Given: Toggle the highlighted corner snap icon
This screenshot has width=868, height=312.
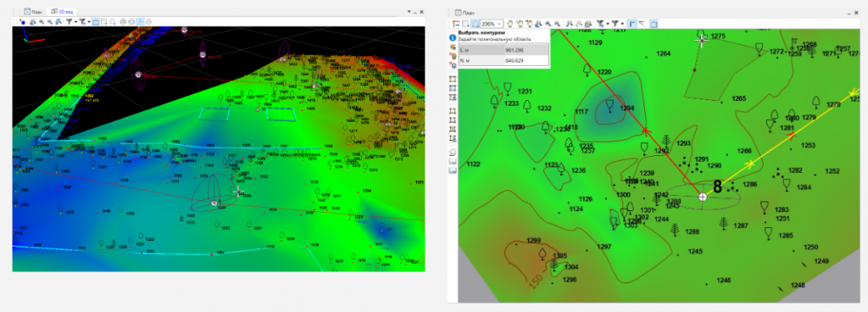Looking at the screenshot, I should pyautogui.click(x=632, y=24).
